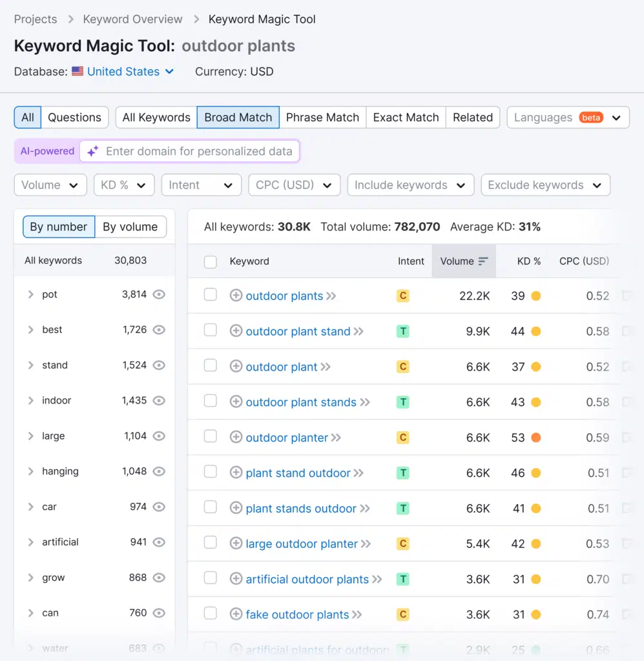The image size is (644, 661).
Task: Tick the select-all checkbox in table header
Action: tap(211, 261)
